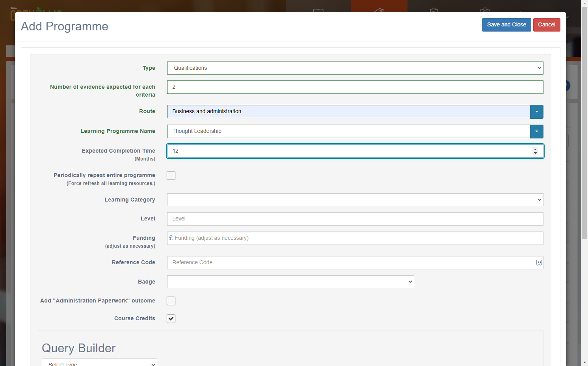Click the Thought Leadership programme name field
This screenshot has height=366, width=588.
click(348, 131)
